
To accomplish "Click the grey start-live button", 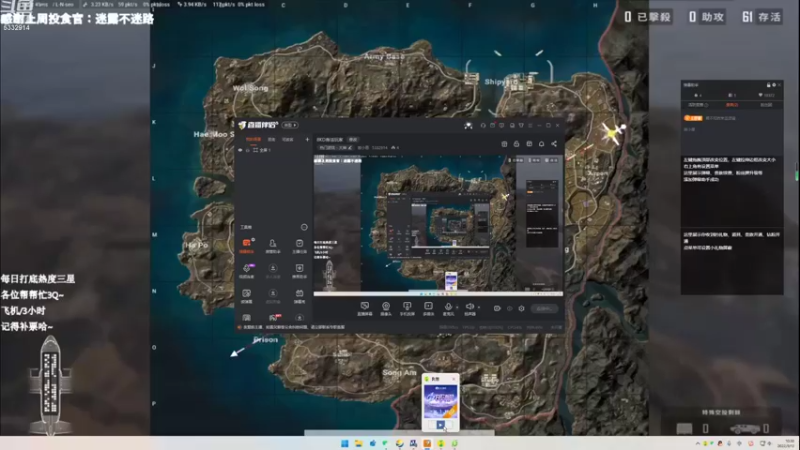I will pos(544,308).
